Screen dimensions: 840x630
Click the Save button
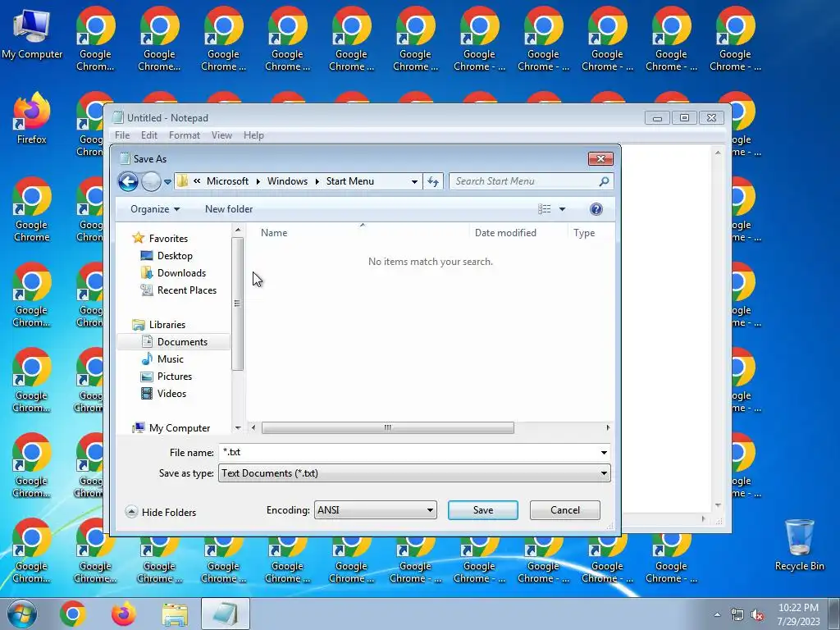[482, 510]
